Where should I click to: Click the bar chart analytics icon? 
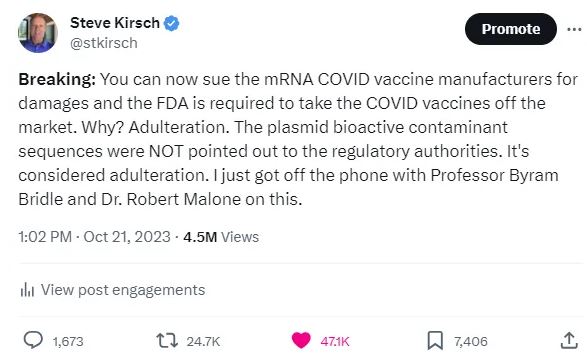tap(27, 290)
